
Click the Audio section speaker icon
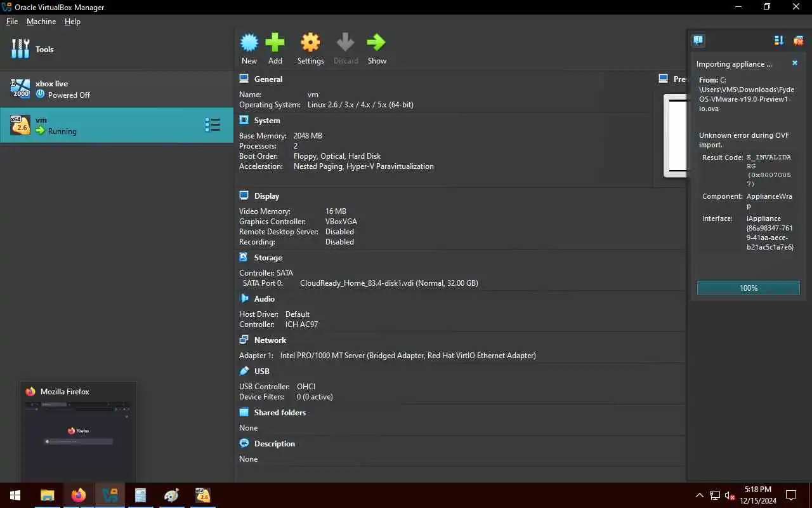[x=244, y=298]
